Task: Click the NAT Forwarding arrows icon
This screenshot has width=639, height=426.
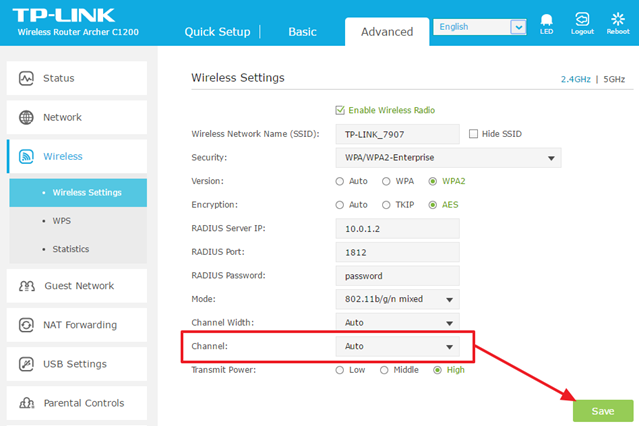Action: (26, 325)
